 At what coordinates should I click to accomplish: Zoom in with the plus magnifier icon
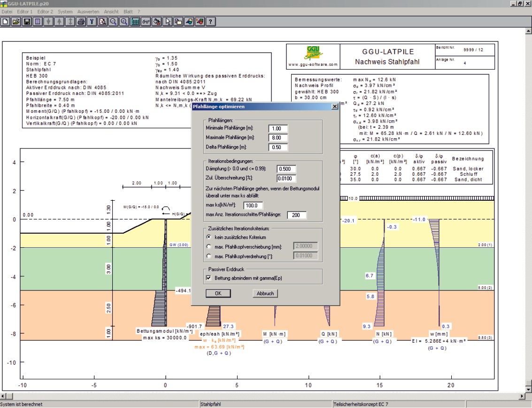tap(124, 22)
